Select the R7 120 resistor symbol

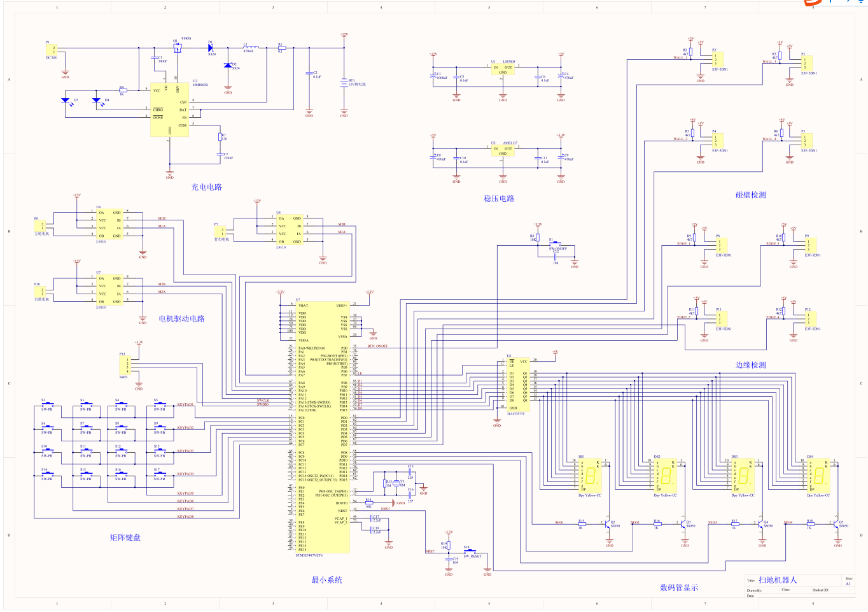221,136
